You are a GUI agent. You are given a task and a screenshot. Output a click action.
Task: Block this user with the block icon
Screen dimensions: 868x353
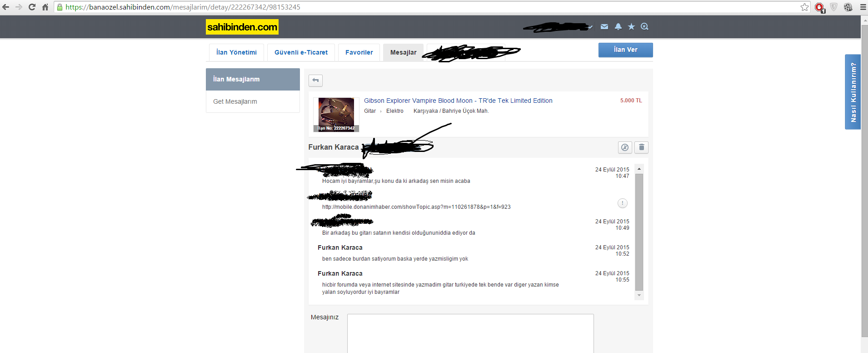(x=625, y=147)
